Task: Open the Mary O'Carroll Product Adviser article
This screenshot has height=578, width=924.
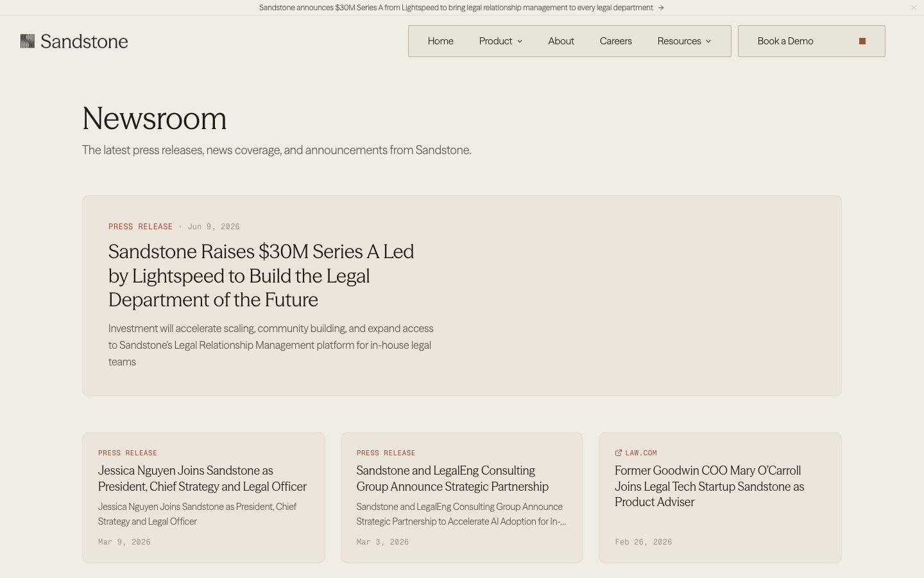Action: 720,498
